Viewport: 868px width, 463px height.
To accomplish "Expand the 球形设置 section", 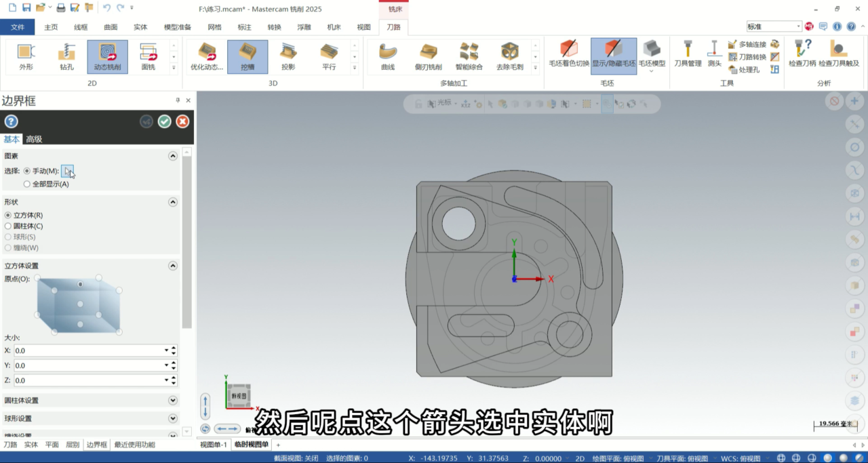I will click(x=173, y=418).
